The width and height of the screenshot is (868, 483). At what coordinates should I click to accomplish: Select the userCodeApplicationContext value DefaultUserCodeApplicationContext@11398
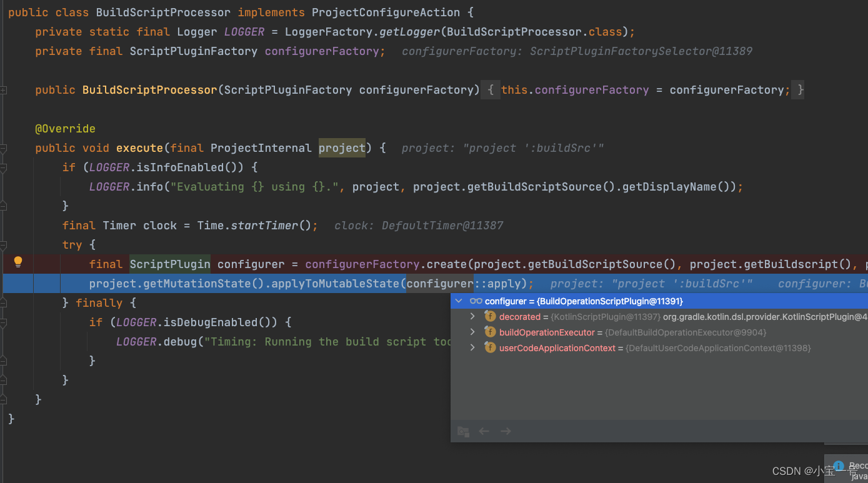point(718,348)
